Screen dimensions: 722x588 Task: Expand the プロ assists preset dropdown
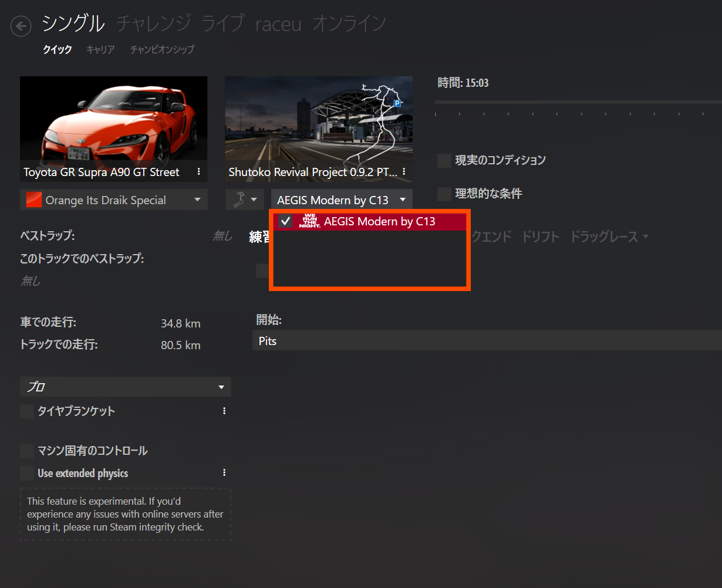(x=126, y=387)
